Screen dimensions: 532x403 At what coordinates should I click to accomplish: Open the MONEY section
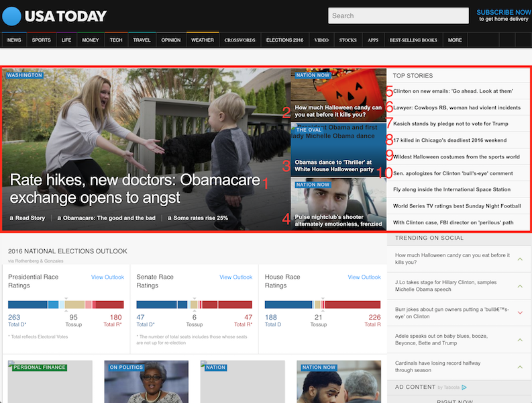coord(91,40)
